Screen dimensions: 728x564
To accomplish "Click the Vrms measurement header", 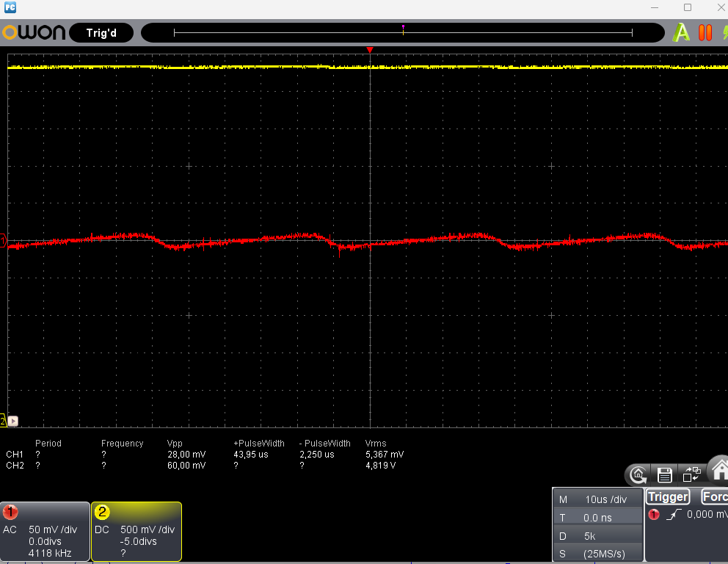I will (376, 444).
